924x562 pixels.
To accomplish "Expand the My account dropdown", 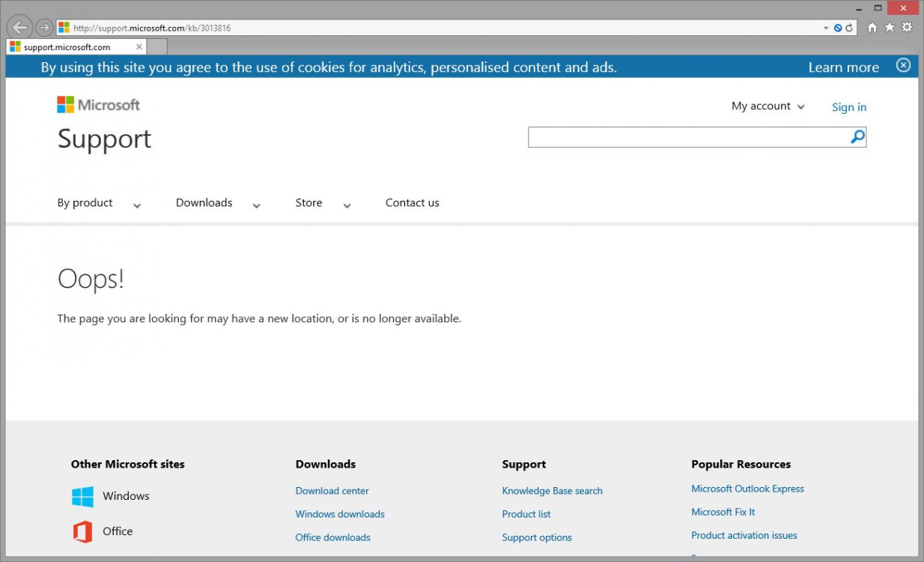I will [x=768, y=106].
